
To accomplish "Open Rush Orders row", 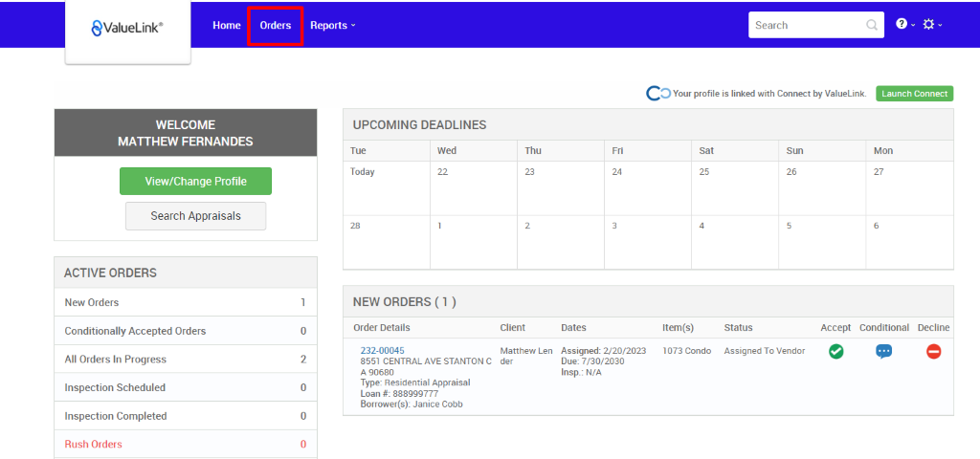I will click(186, 444).
